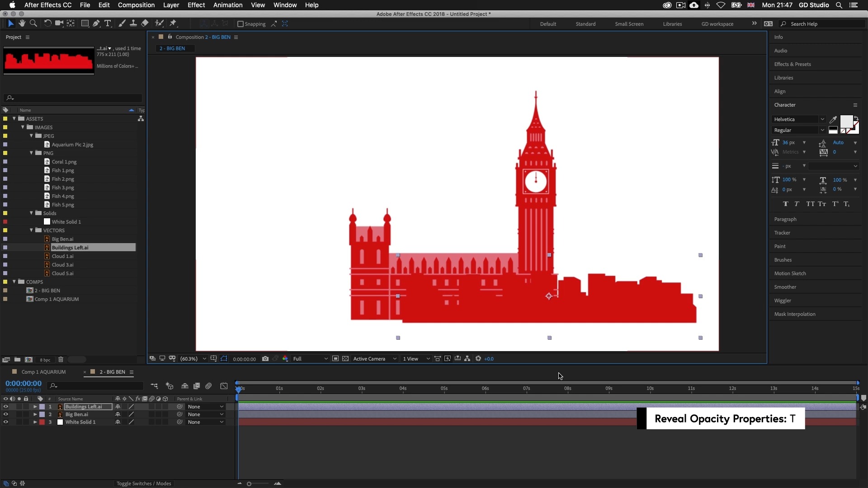Screen dimensions: 868x488
Task: Open the Composition Mini-Flowchart icon
Action: (154, 386)
